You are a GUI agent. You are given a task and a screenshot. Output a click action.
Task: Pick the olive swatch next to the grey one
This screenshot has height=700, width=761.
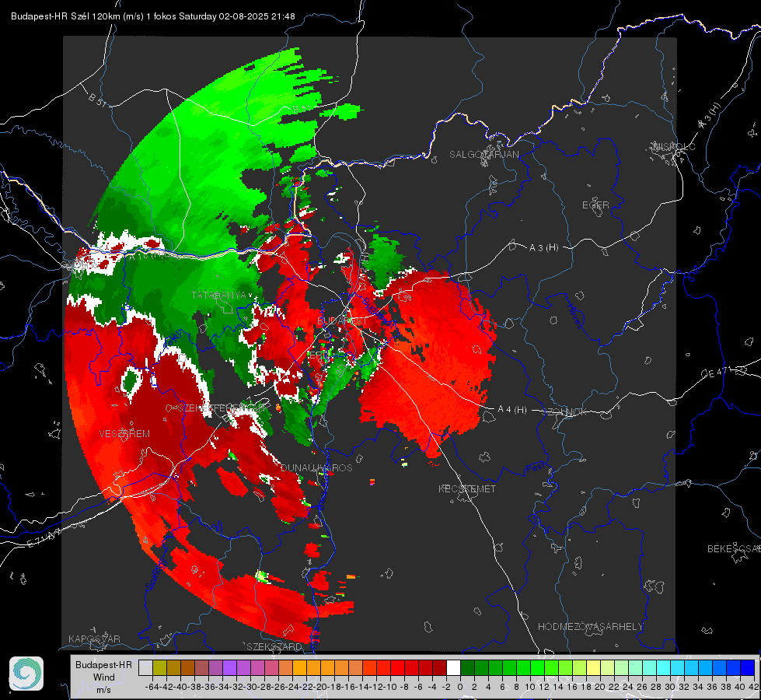pos(159,667)
